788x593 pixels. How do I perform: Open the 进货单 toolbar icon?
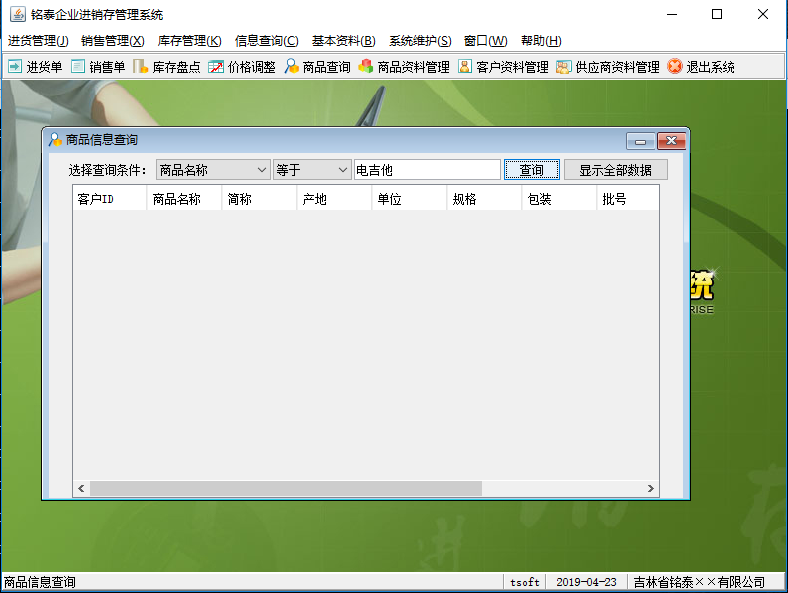[15, 66]
